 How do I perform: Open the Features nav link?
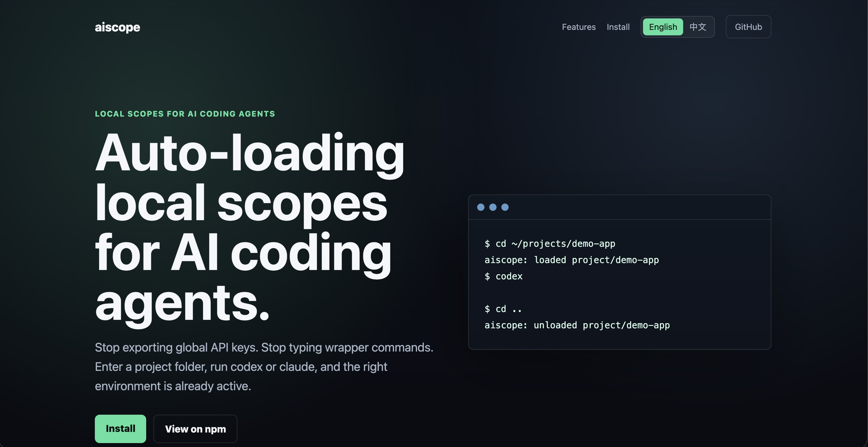pos(579,27)
